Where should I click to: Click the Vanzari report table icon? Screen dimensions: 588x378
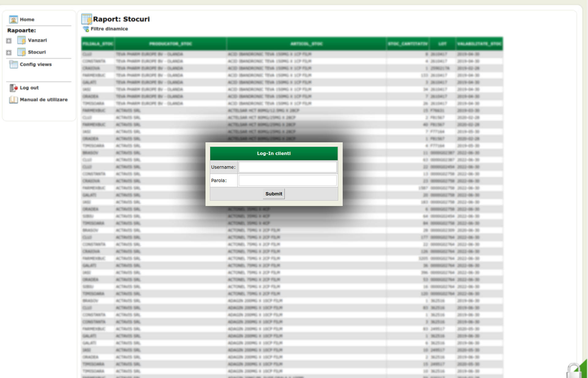click(x=21, y=40)
